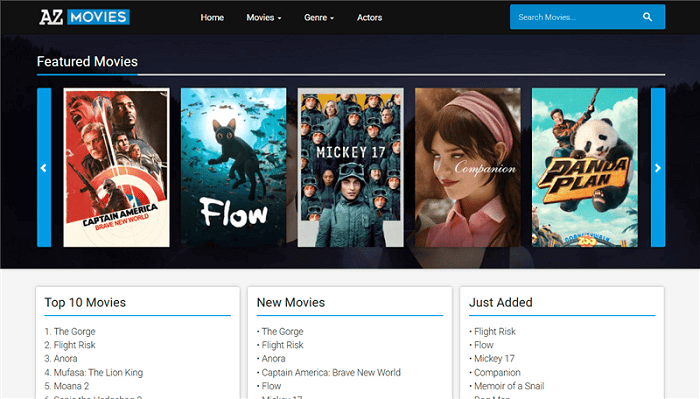Click the Top 10 Movies heading
700x399 pixels.
click(85, 303)
